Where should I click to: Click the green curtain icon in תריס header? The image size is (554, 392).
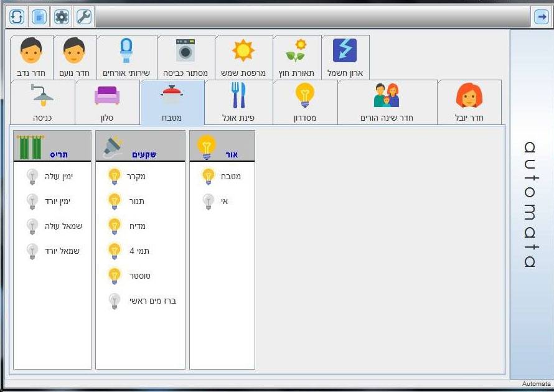click(29, 147)
